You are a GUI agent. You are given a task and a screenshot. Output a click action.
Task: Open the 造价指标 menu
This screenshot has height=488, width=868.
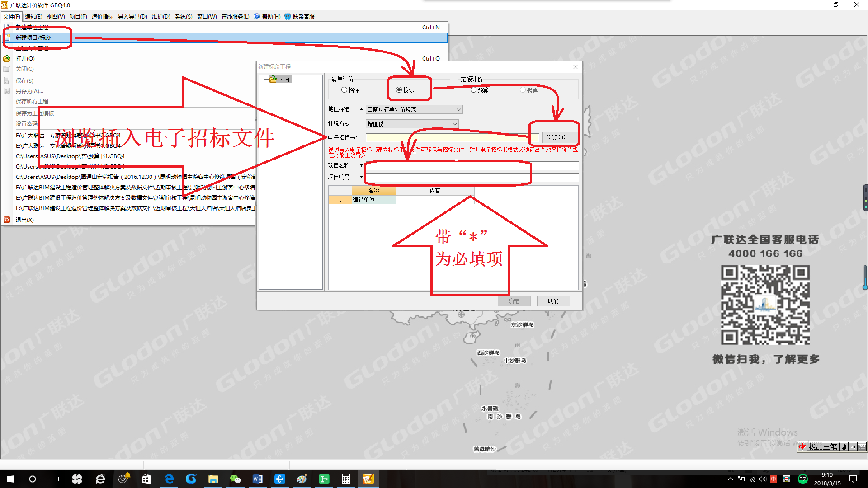point(103,17)
